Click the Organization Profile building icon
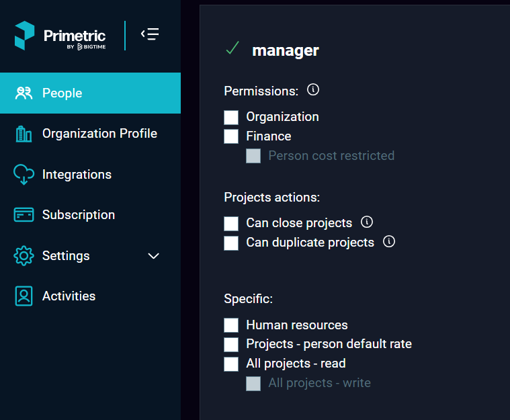Viewport: 510px width, 420px height. coord(24,134)
